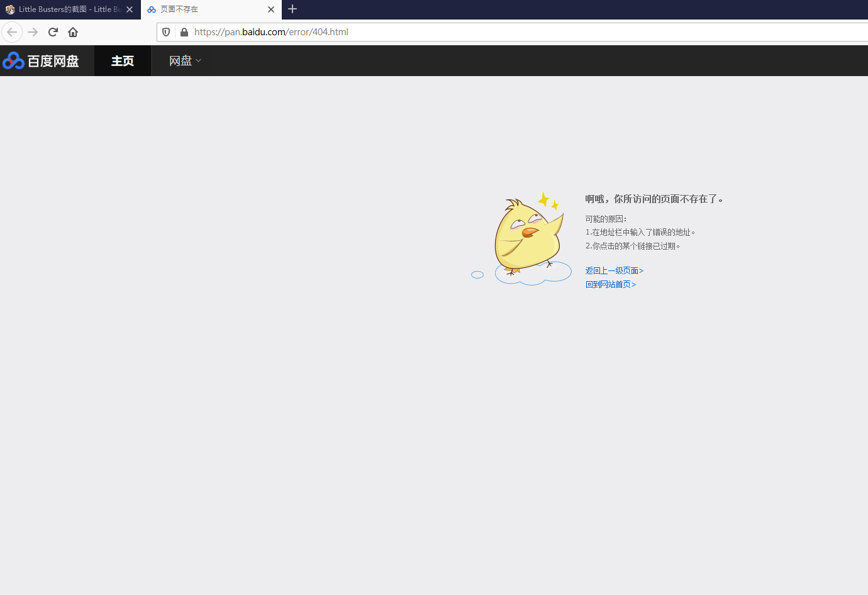868x595 pixels.
Task: Click the yellow chick 404 illustration
Action: click(522, 238)
